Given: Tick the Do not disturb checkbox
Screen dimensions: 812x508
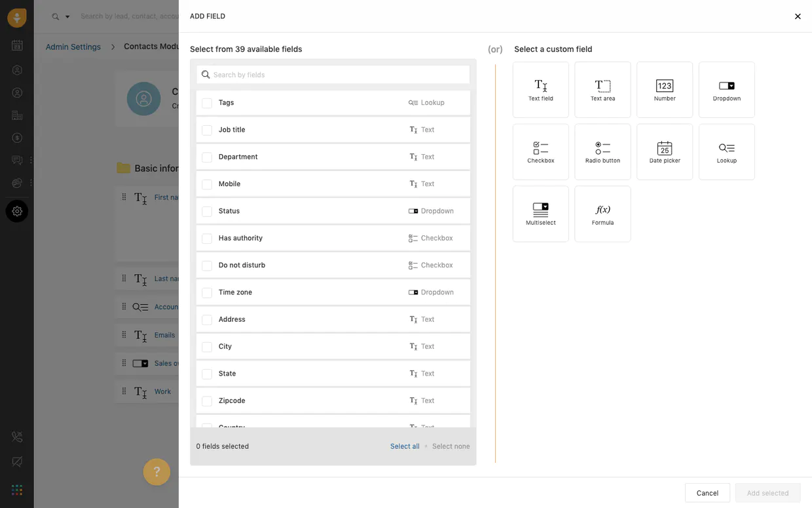Looking at the screenshot, I should click(x=207, y=265).
